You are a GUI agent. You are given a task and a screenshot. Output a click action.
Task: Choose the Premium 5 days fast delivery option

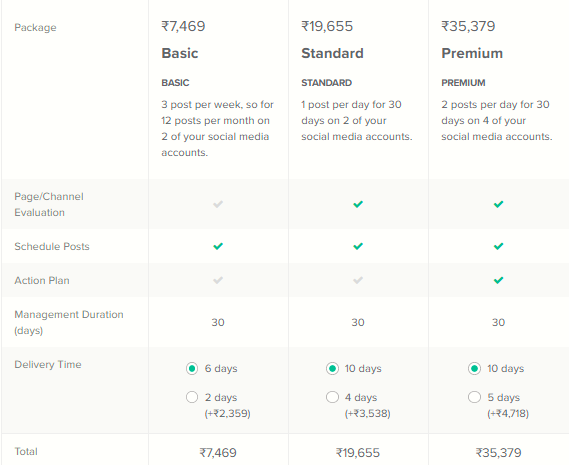pos(474,397)
